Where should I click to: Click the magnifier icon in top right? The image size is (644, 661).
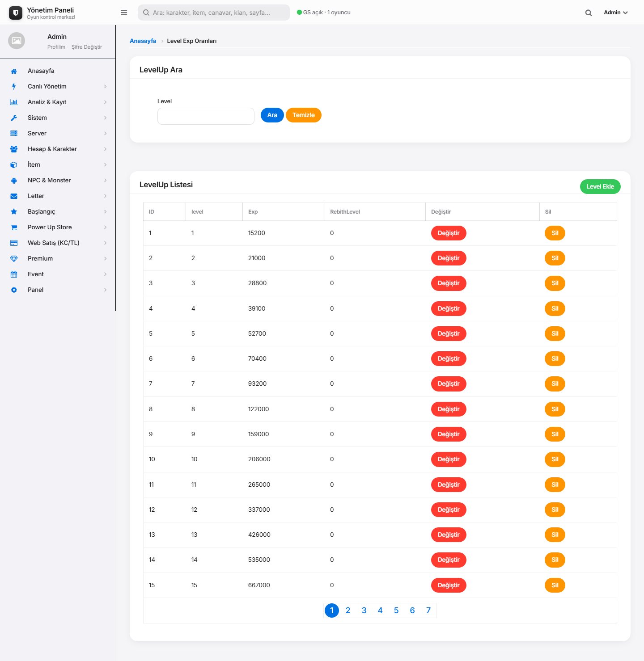[589, 13]
